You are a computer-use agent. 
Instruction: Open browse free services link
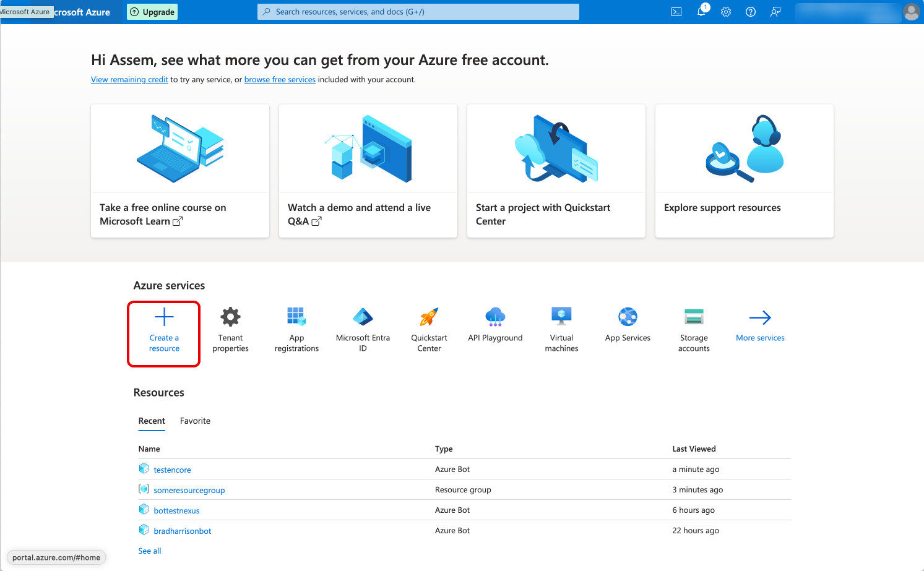280,80
